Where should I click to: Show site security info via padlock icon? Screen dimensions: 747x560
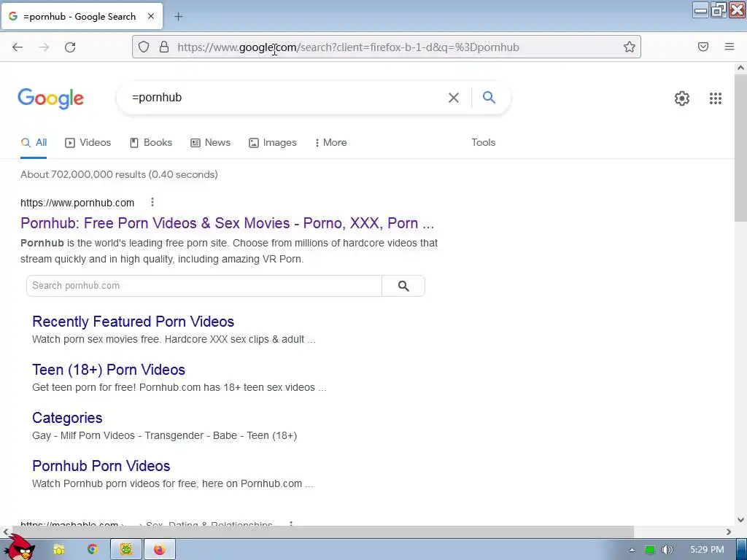click(x=164, y=47)
